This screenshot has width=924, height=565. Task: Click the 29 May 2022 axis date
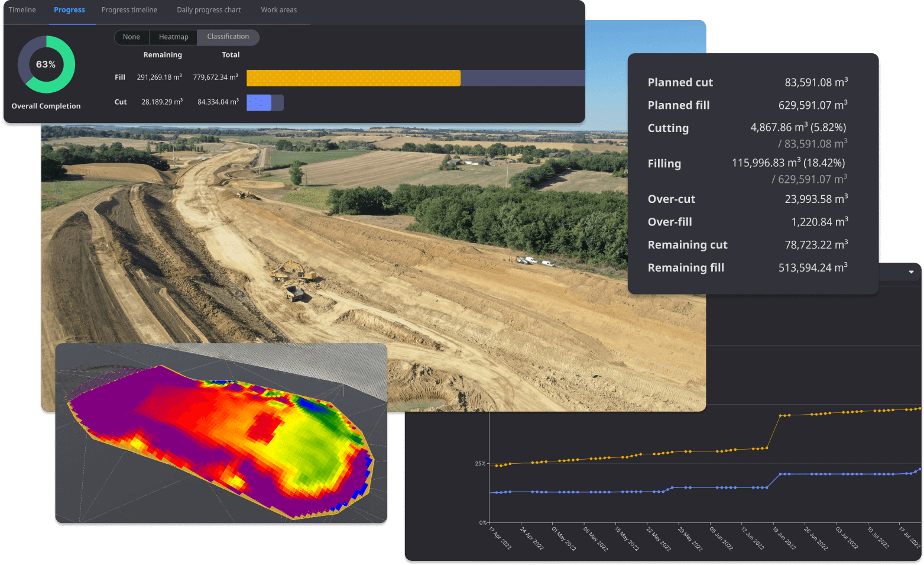(690, 539)
